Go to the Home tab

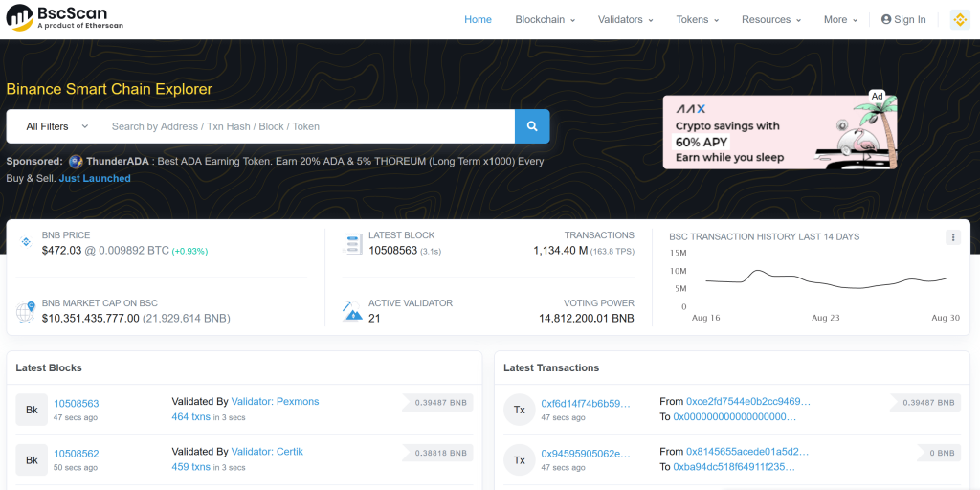[x=479, y=19]
